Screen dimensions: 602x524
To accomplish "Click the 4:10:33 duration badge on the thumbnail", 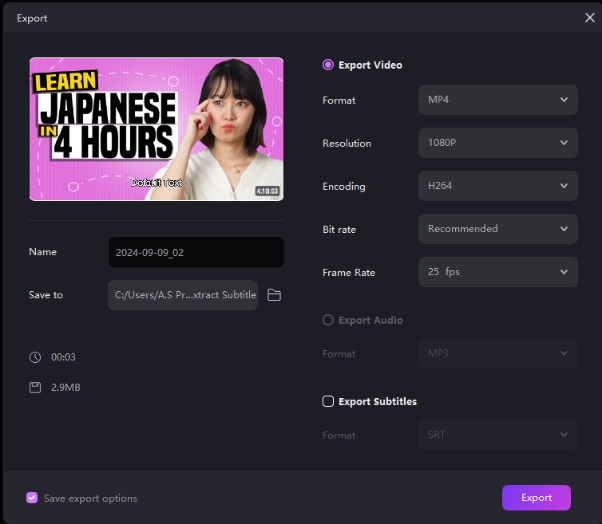I will point(266,191).
